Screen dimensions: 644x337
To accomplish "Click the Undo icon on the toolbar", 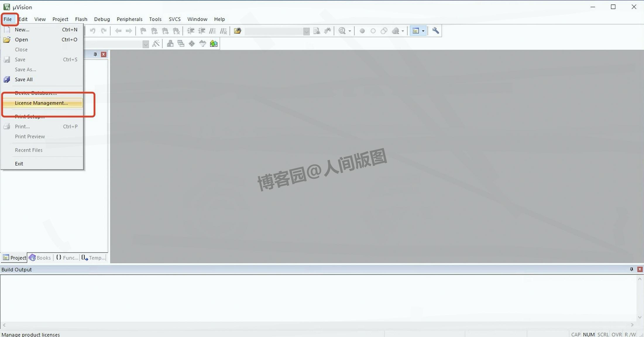I will point(93,31).
